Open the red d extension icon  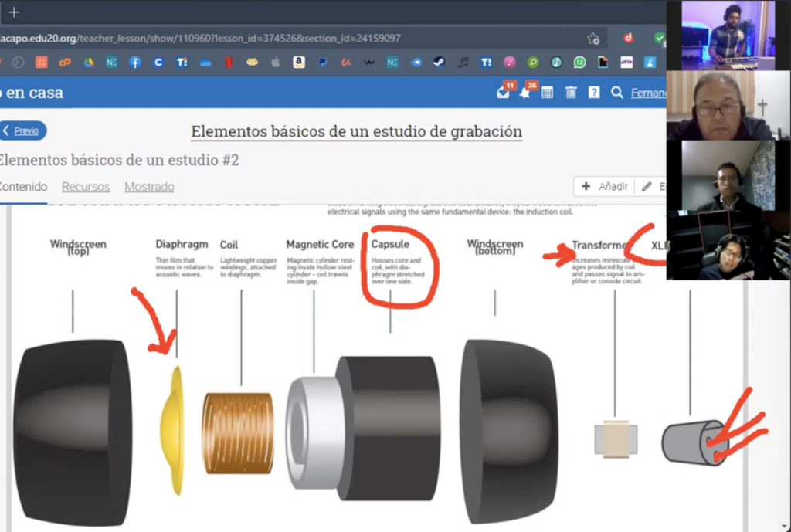click(628, 38)
